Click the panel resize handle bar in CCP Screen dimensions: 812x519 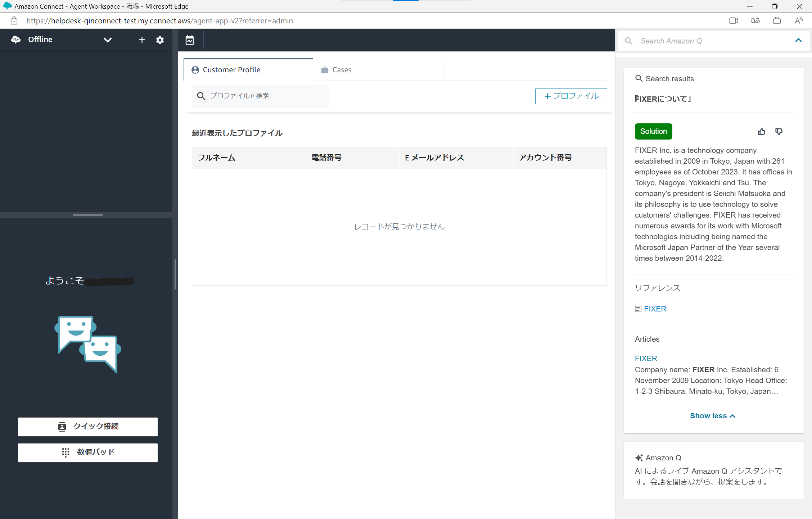tap(88, 215)
